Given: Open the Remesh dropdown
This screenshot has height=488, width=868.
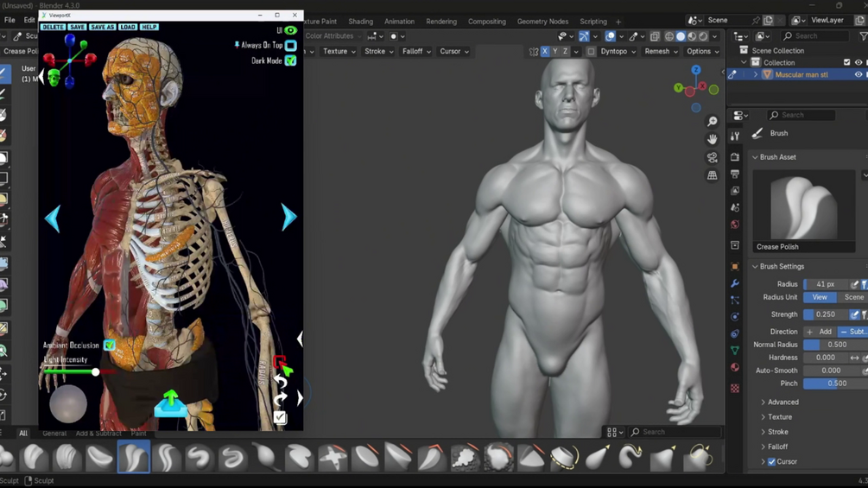Looking at the screenshot, I should coord(661,52).
